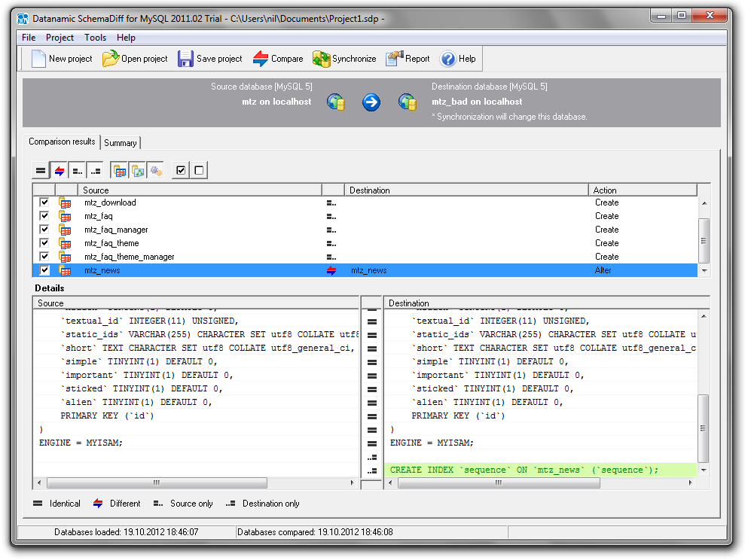Uncheck the mtz_faq_theme checkbox
The image size is (745, 560).
(44, 243)
